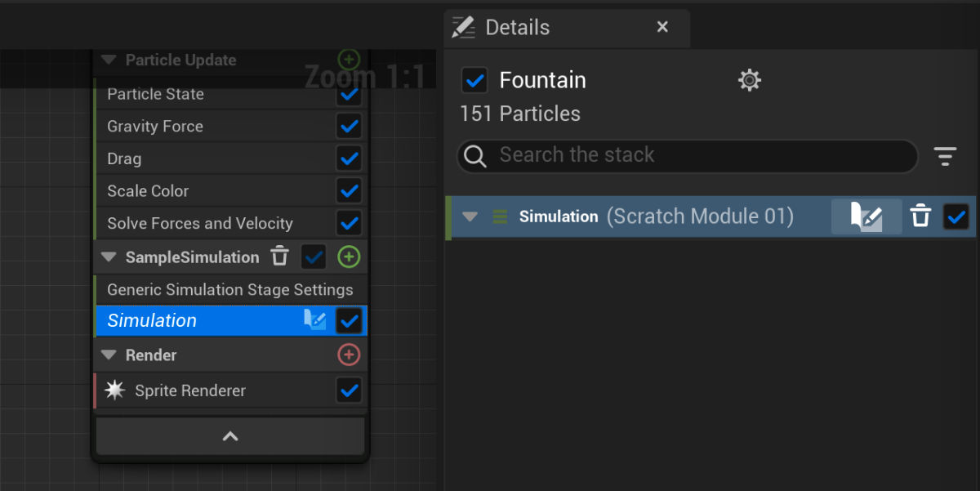Collapse the emitter node with bottom chevron button
Screen dimensions: 980x491
pyautogui.click(x=230, y=436)
